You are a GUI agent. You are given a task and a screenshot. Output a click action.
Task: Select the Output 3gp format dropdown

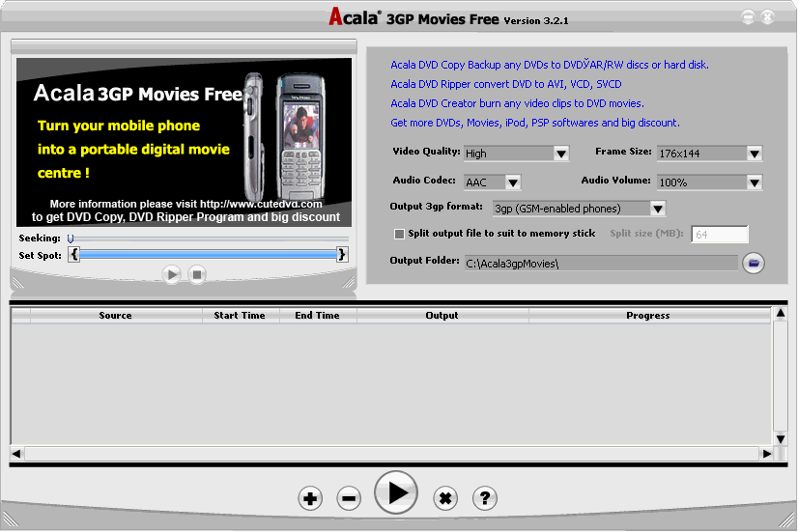click(x=657, y=209)
